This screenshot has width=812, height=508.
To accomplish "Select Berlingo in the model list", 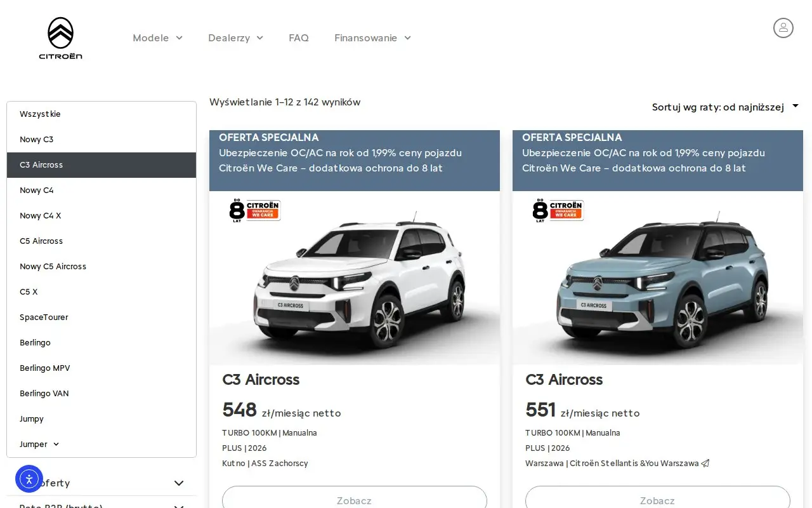I will pos(101,343).
